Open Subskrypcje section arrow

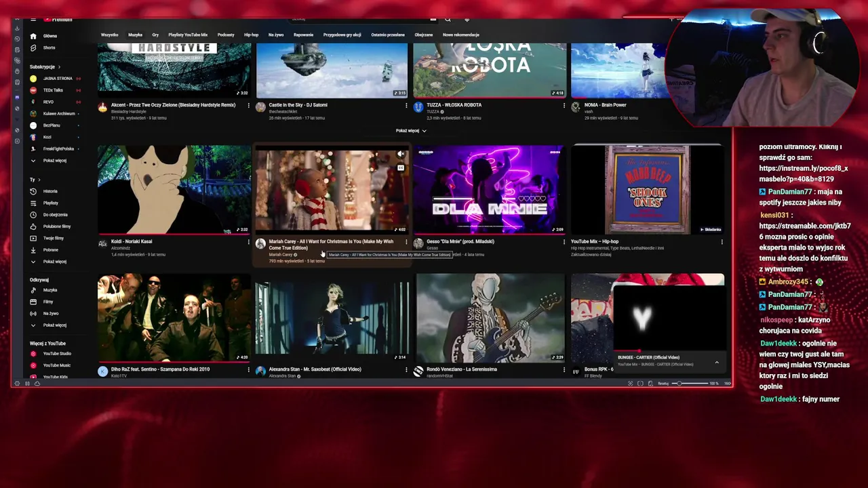click(59, 67)
